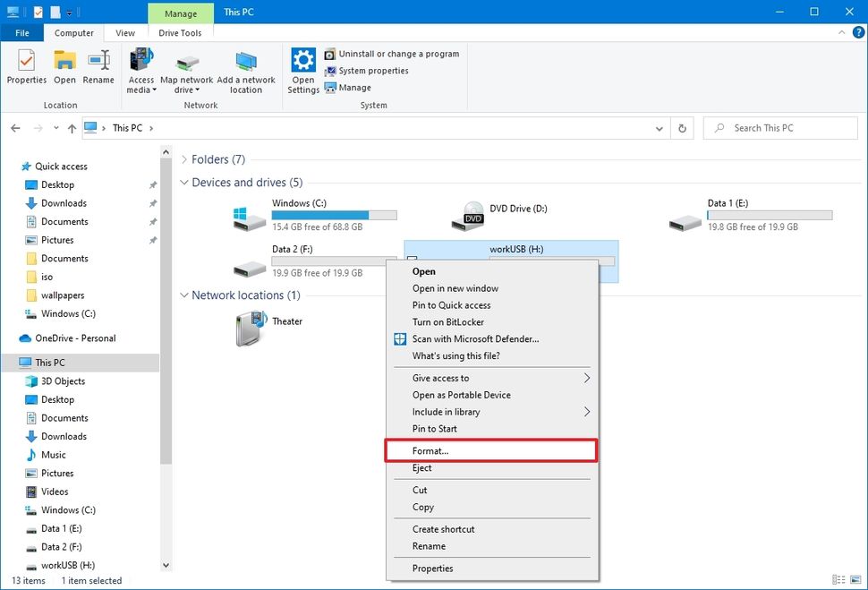The height and width of the screenshot is (590, 868).
Task: Open Help using the question mark icon
Action: coord(860,32)
